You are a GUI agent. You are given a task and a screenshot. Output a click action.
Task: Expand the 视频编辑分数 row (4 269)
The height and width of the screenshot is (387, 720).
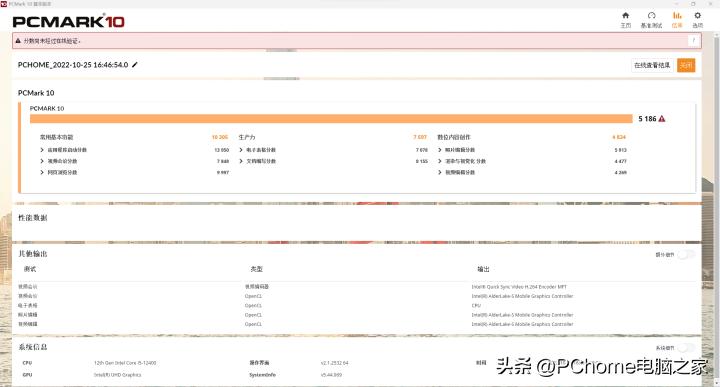point(440,173)
